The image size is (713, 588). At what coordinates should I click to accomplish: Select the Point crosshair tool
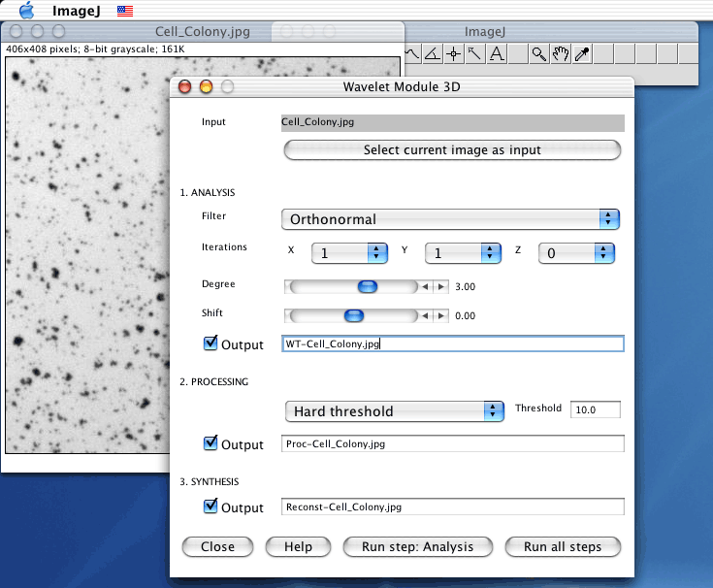pos(453,54)
